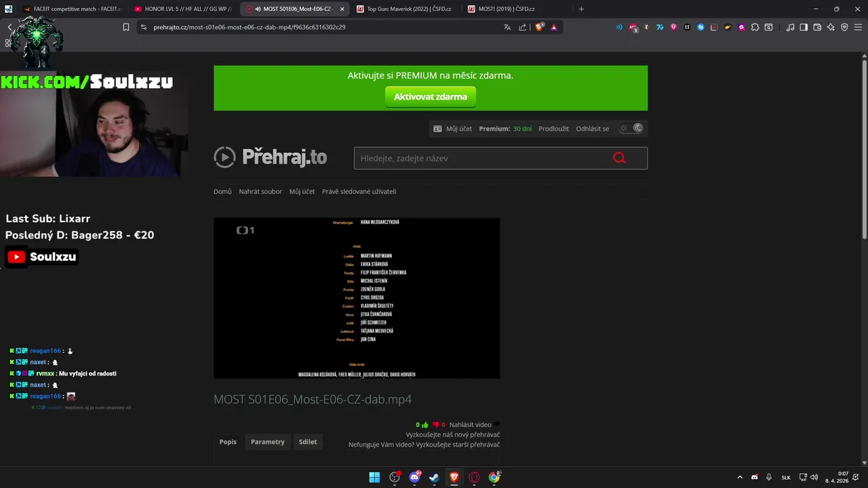
Task: Click Můj účet in navigation menu row
Action: pos(302,192)
